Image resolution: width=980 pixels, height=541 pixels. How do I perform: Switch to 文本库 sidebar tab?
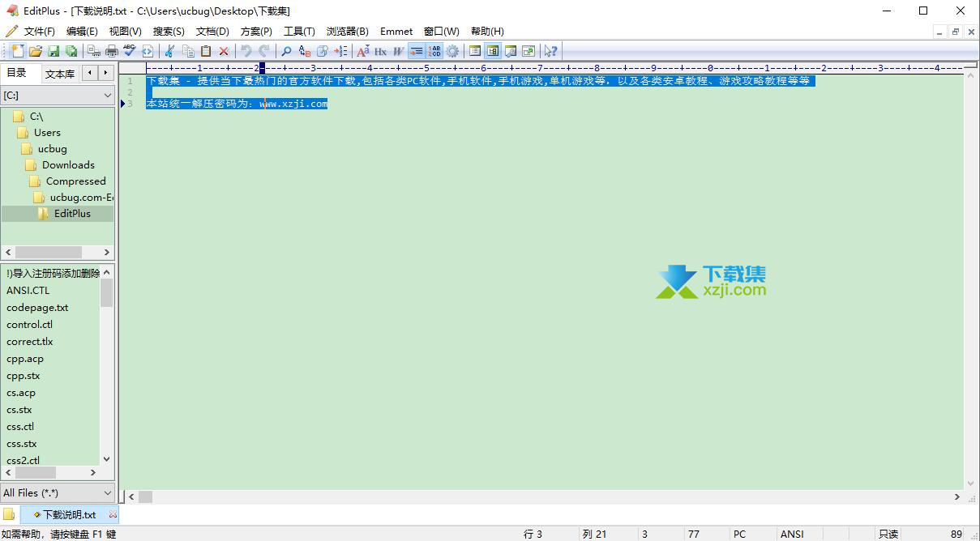tap(60, 74)
